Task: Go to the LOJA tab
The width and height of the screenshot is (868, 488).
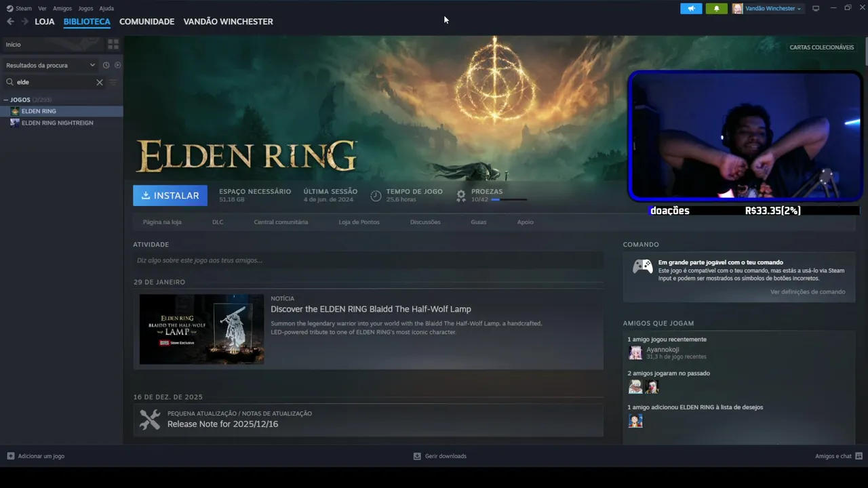Action: tap(45, 22)
